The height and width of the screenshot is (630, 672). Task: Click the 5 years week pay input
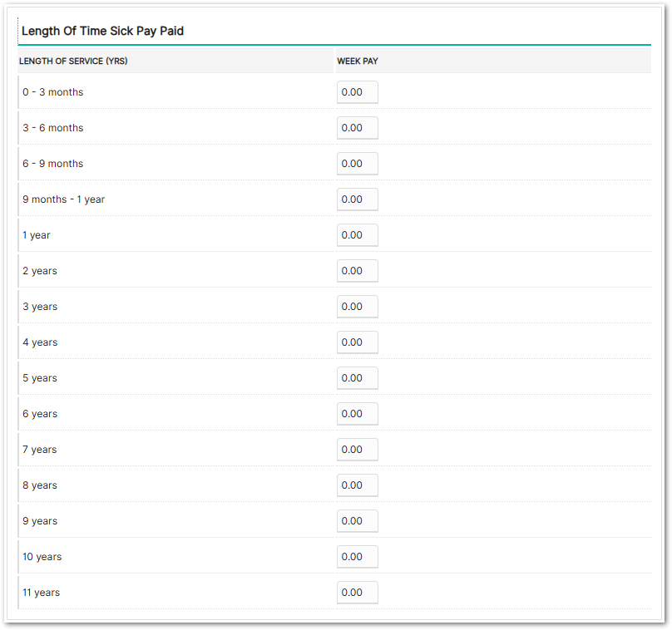coord(358,378)
